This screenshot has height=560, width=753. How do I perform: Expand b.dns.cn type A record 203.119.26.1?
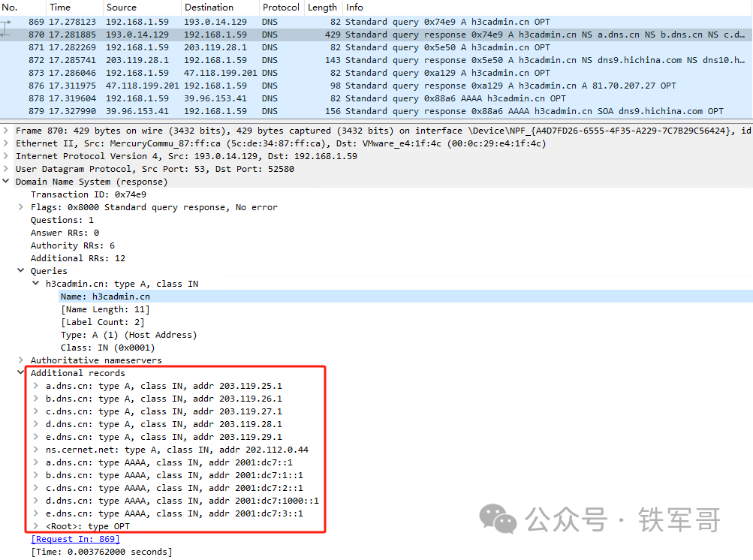[35, 398]
